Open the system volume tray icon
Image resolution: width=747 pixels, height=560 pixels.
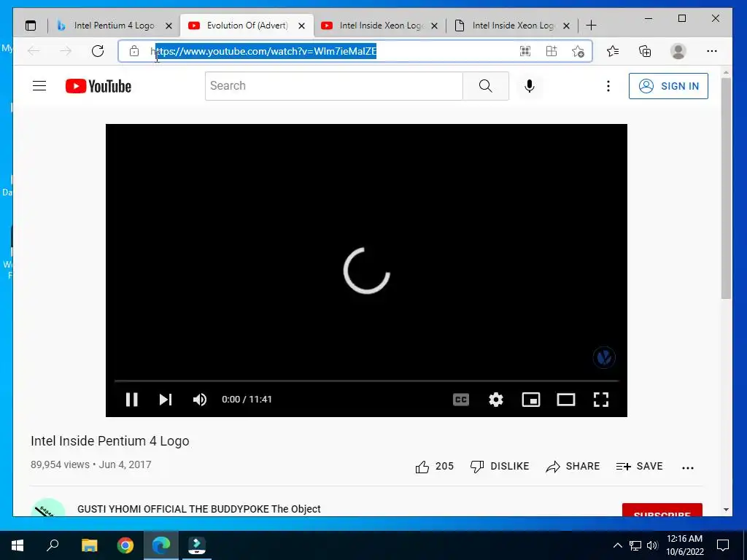pyautogui.click(x=652, y=545)
